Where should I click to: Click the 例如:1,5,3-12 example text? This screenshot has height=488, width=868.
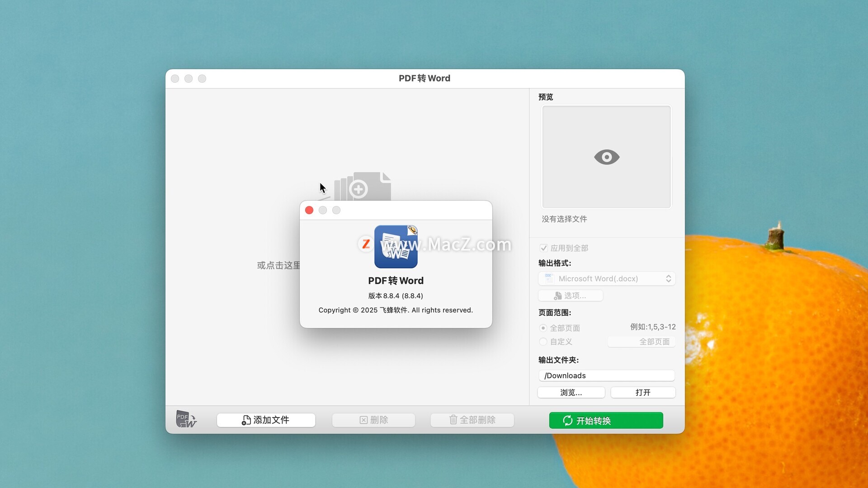pyautogui.click(x=653, y=327)
